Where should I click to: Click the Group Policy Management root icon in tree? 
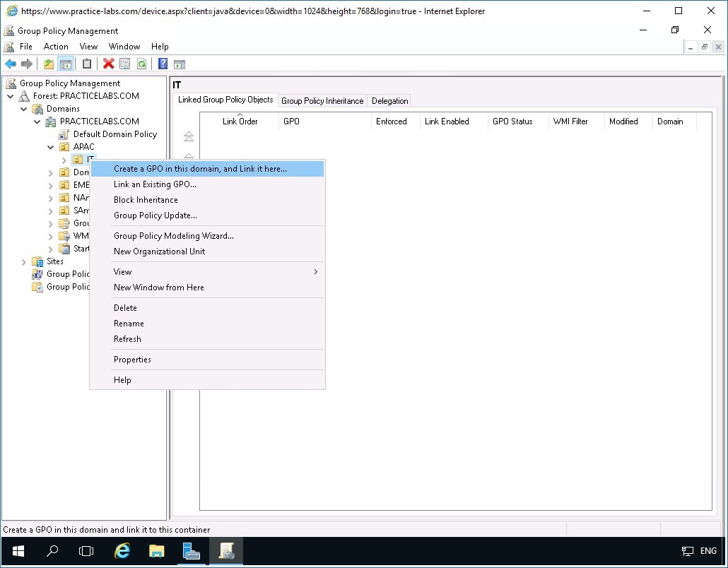point(11,83)
